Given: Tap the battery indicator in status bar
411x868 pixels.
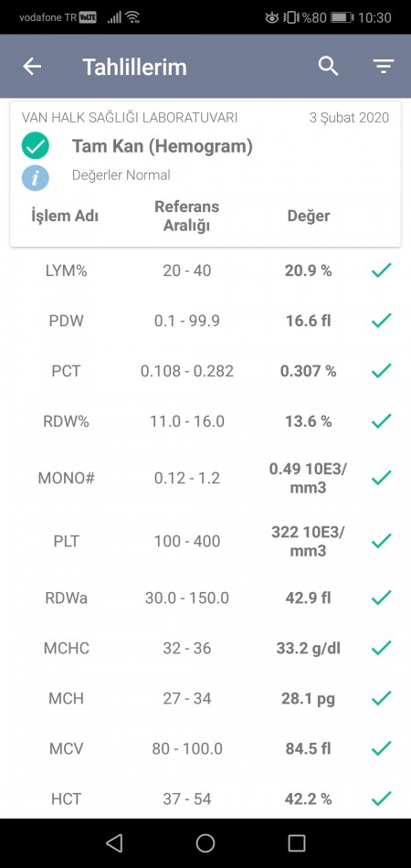Looking at the screenshot, I should 342,17.
